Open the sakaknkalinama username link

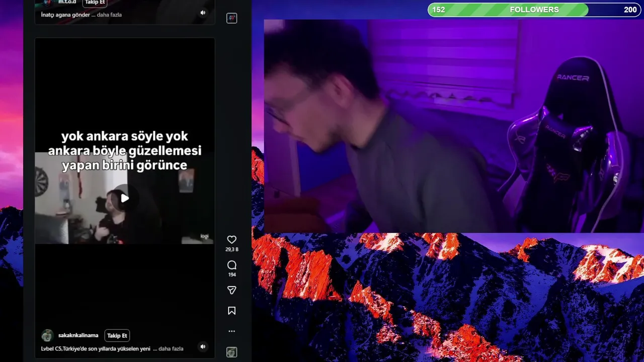pos(78,335)
